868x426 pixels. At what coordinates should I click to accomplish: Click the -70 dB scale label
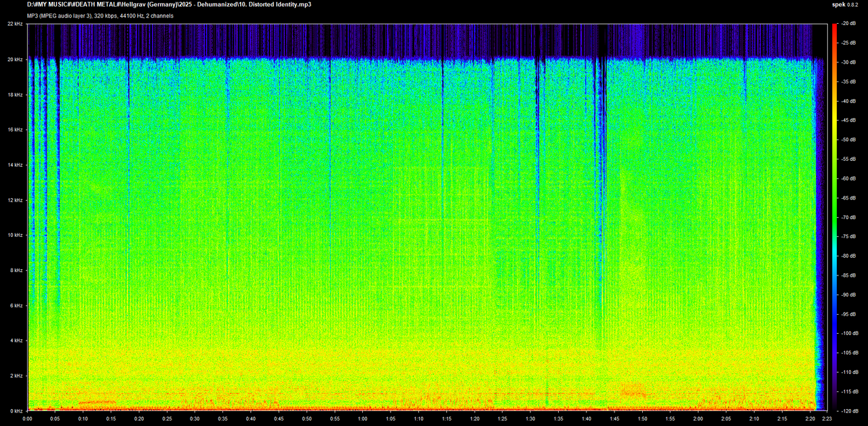[x=850, y=217]
